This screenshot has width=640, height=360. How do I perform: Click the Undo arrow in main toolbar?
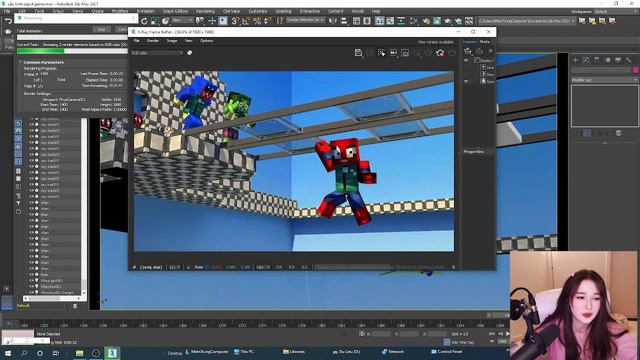[x=8, y=20]
